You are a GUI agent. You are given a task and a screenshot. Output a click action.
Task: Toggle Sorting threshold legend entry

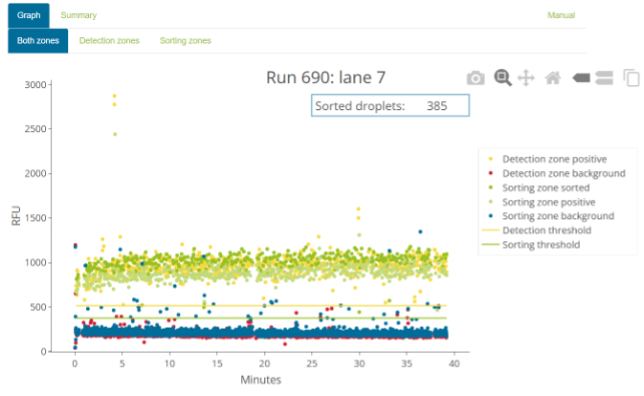(x=531, y=245)
